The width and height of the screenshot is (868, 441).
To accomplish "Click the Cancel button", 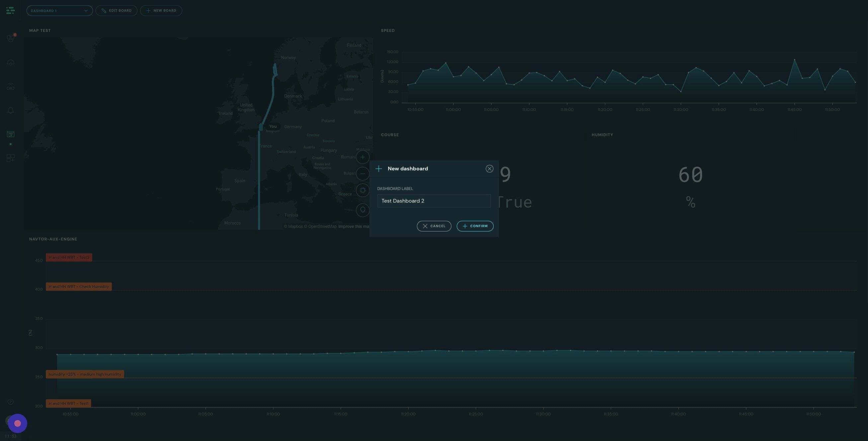I will point(434,226).
